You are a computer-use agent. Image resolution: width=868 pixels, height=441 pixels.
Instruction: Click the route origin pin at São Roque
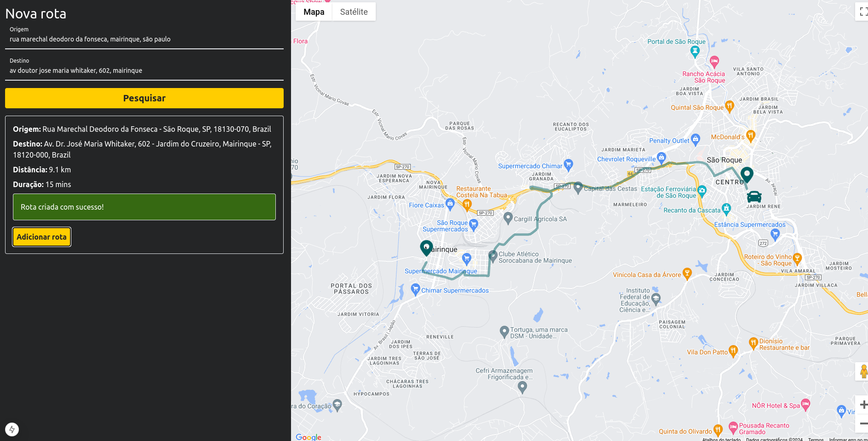pos(746,175)
